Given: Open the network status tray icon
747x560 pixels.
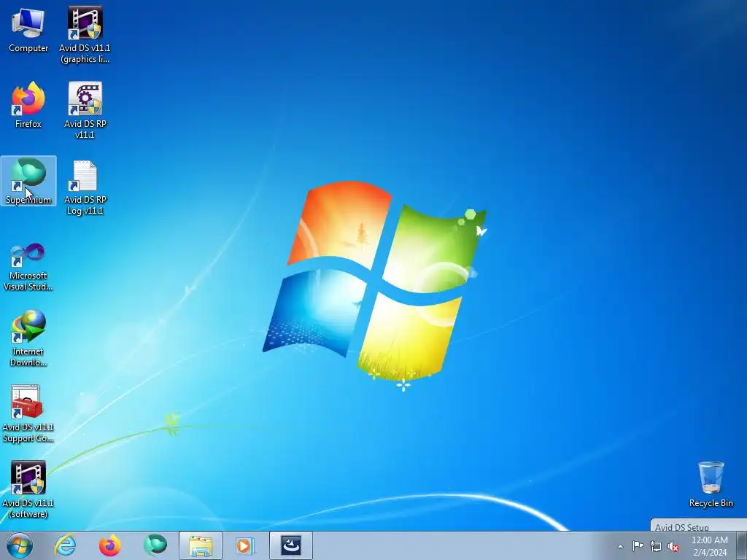Looking at the screenshot, I should (x=656, y=546).
